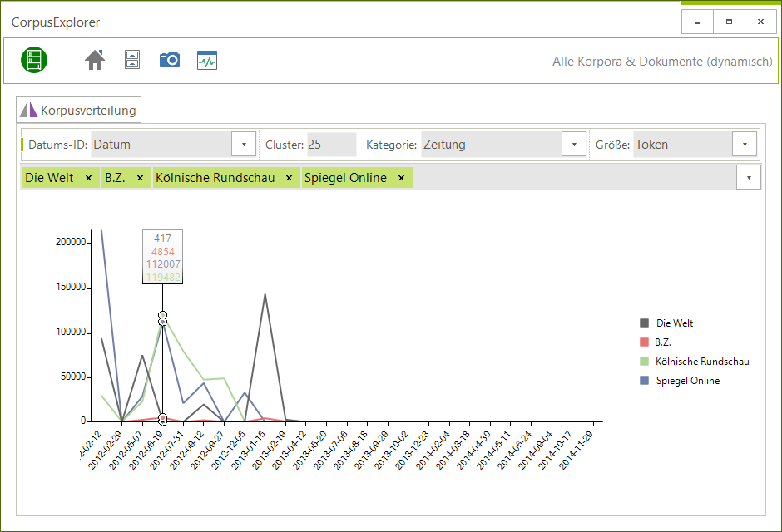Image resolution: width=782 pixels, height=532 pixels.
Task: Open the newspaper selection dropdown arrow
Action: [x=749, y=178]
